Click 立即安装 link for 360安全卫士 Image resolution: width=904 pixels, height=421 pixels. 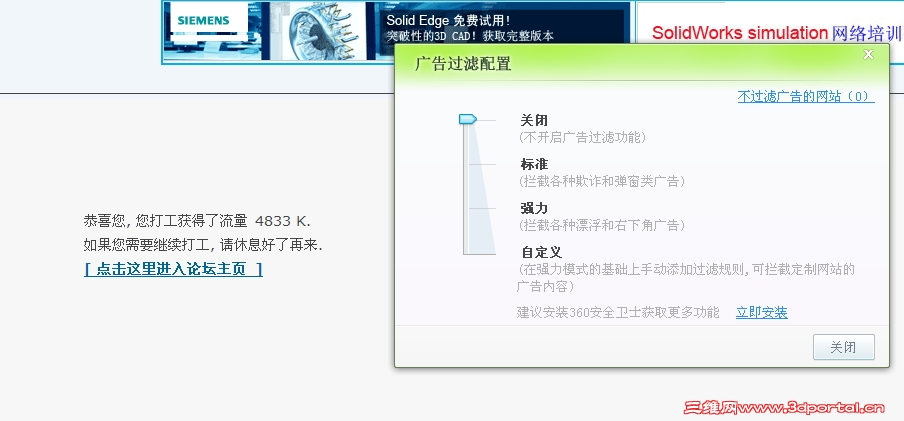click(762, 313)
